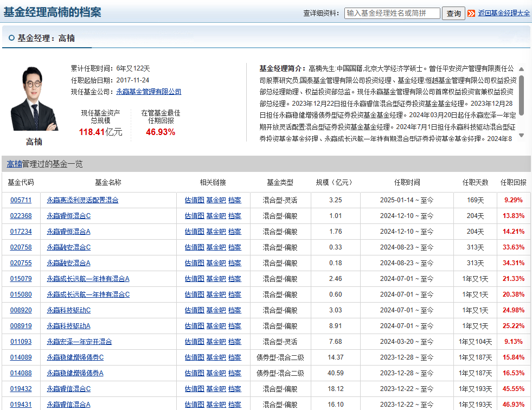Open 估值图 for fund 020758
Viewport: 532px width, 410px height.
(x=194, y=247)
